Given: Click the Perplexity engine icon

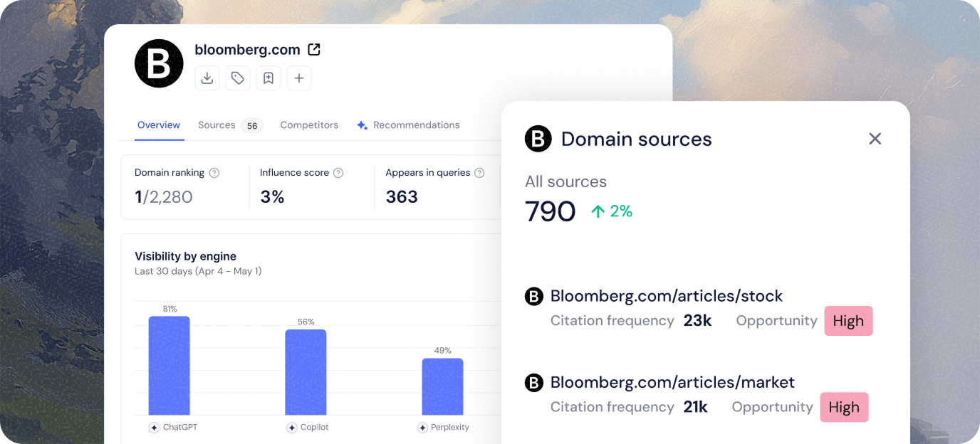Looking at the screenshot, I should (x=422, y=428).
